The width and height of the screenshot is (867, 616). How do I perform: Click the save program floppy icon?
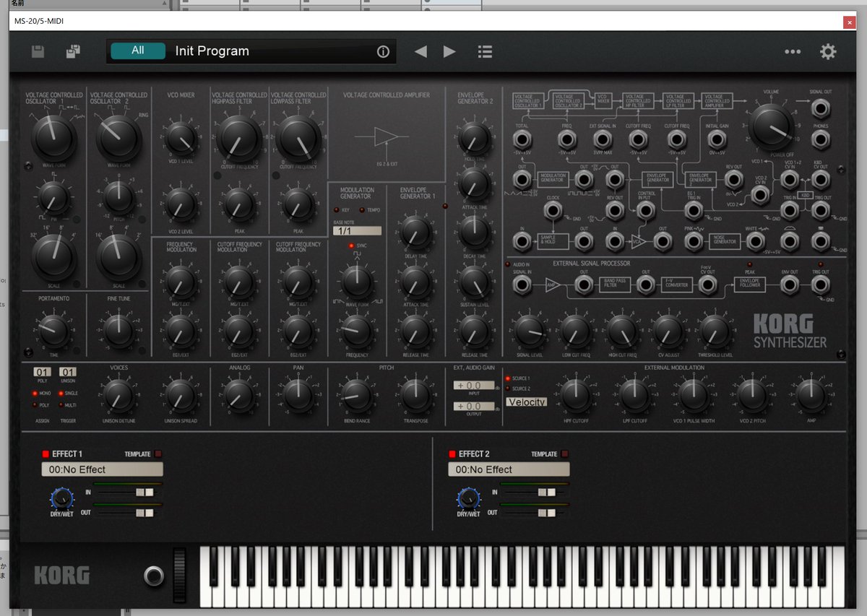(38, 51)
